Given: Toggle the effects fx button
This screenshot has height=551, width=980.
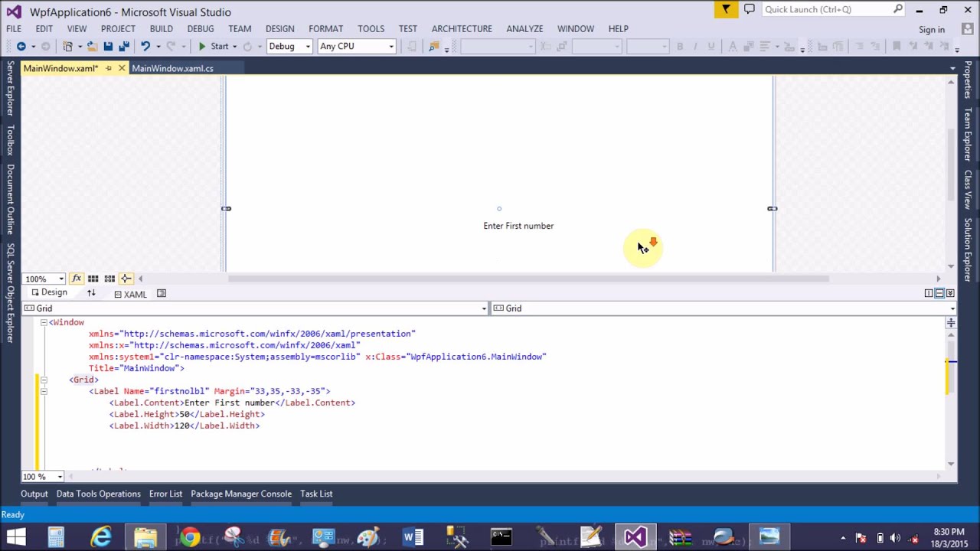Looking at the screenshot, I should [x=77, y=279].
